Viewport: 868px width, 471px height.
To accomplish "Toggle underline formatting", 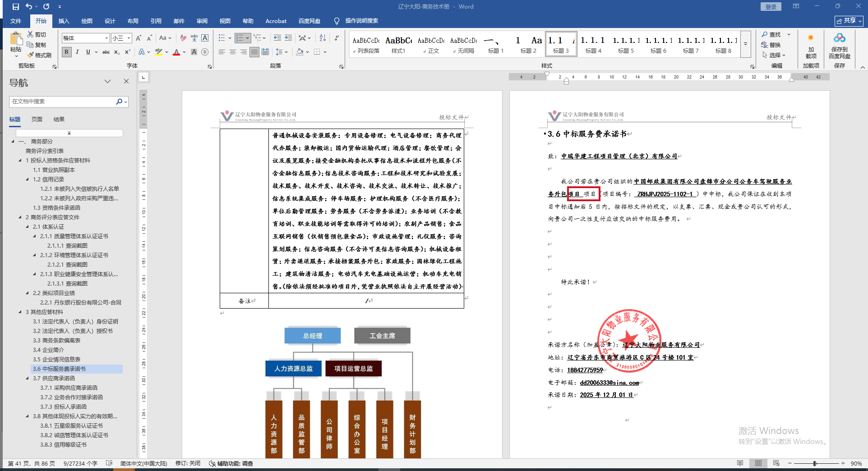I will 88,52.
